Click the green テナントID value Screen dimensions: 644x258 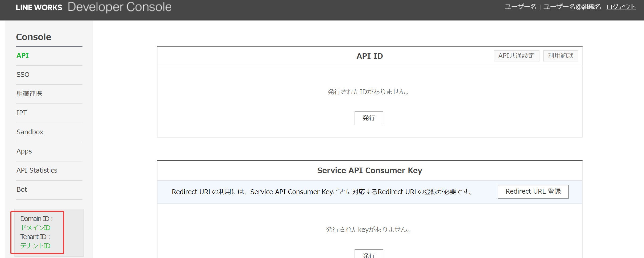35,246
